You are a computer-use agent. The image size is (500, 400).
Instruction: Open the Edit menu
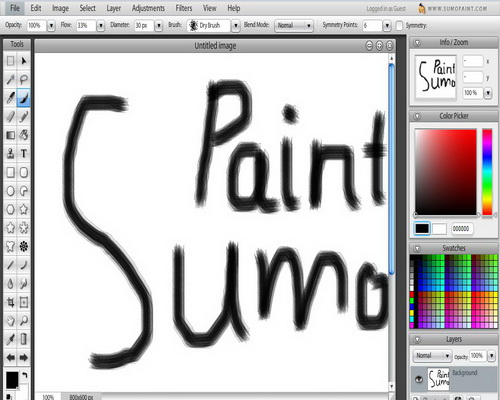(x=36, y=8)
